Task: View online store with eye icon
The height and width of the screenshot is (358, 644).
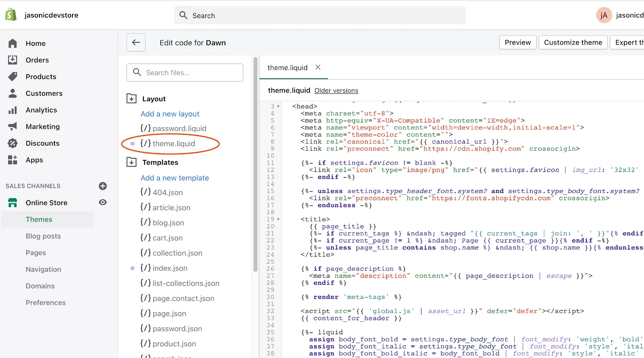Action: [x=103, y=202]
